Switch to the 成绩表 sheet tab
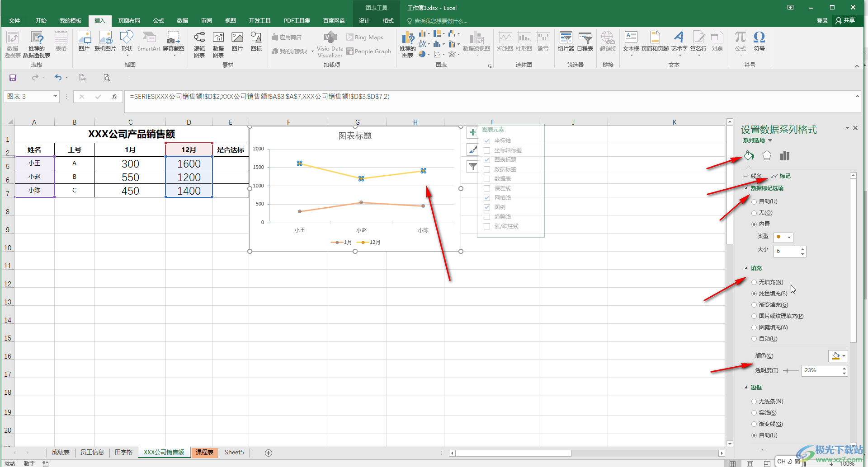Viewport: 868px width, 467px height. (x=61, y=453)
